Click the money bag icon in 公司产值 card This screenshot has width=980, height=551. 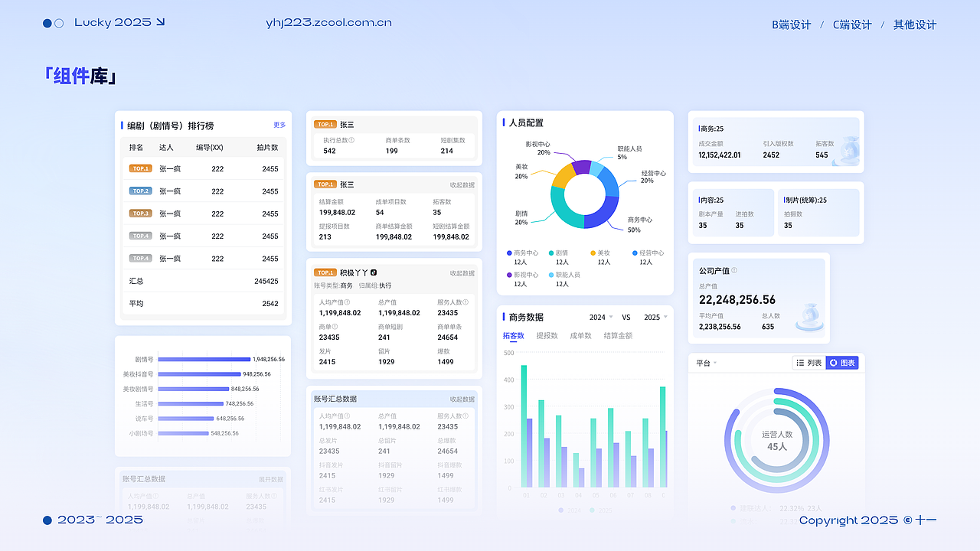pyautogui.click(x=809, y=318)
